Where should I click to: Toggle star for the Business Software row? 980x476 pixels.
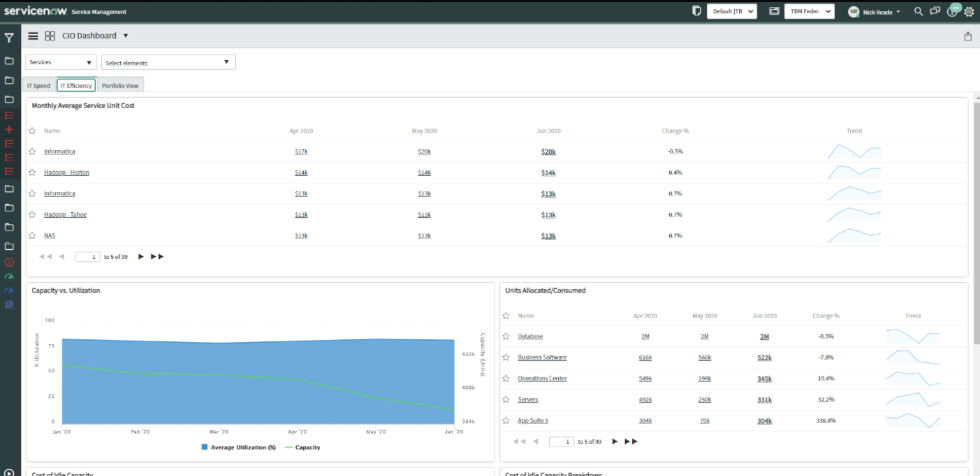tap(506, 357)
